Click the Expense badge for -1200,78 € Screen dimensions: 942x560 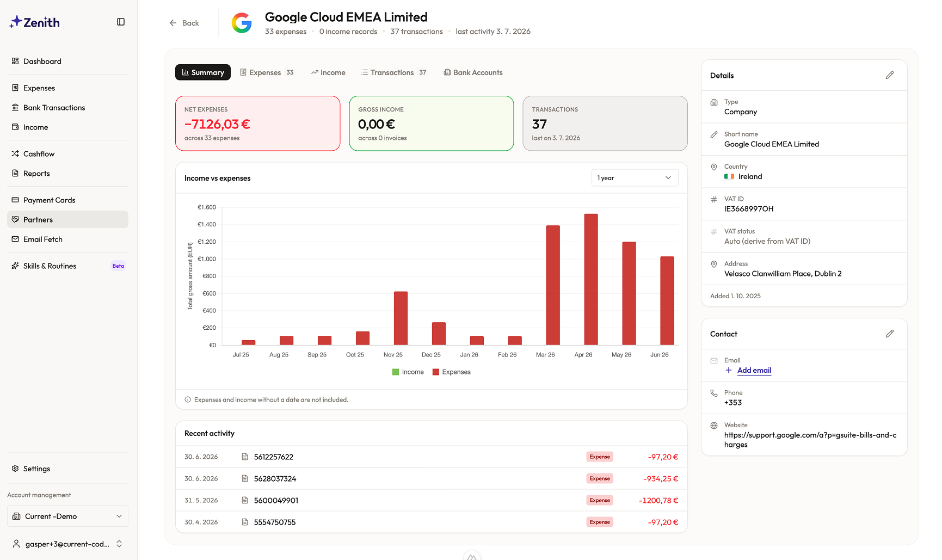(x=600, y=500)
